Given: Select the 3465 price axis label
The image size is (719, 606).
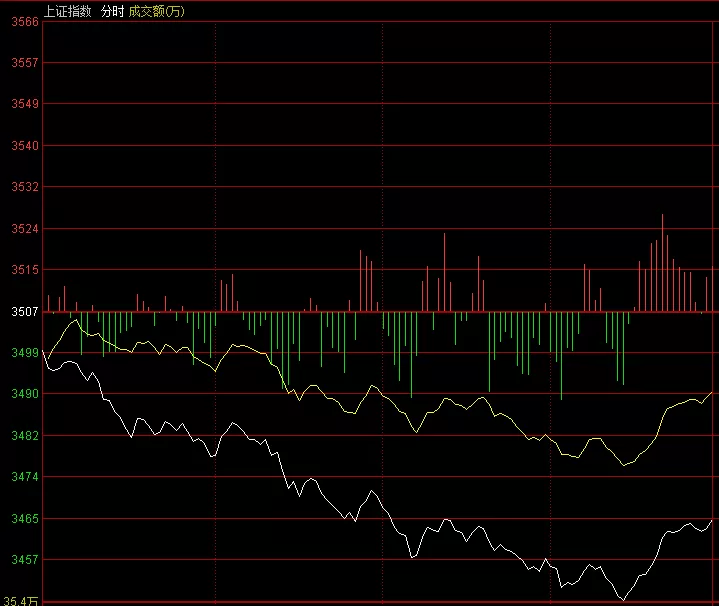Looking at the screenshot, I should (25, 519).
